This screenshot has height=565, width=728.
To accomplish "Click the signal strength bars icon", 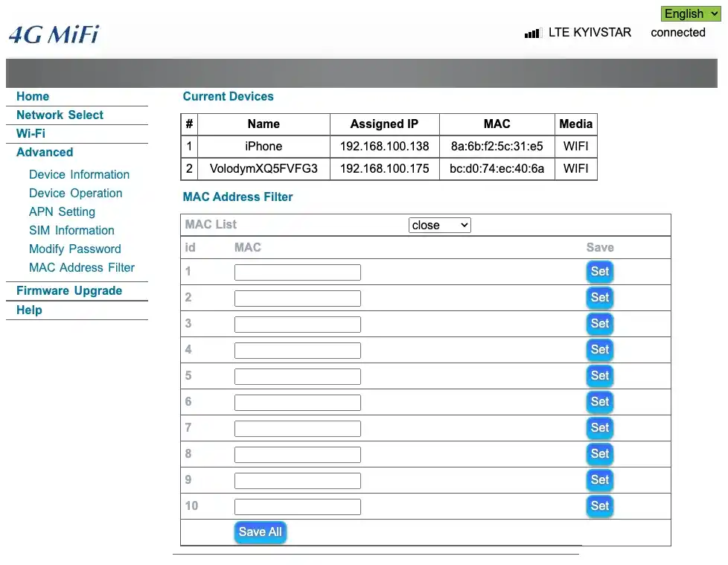I will (531, 33).
